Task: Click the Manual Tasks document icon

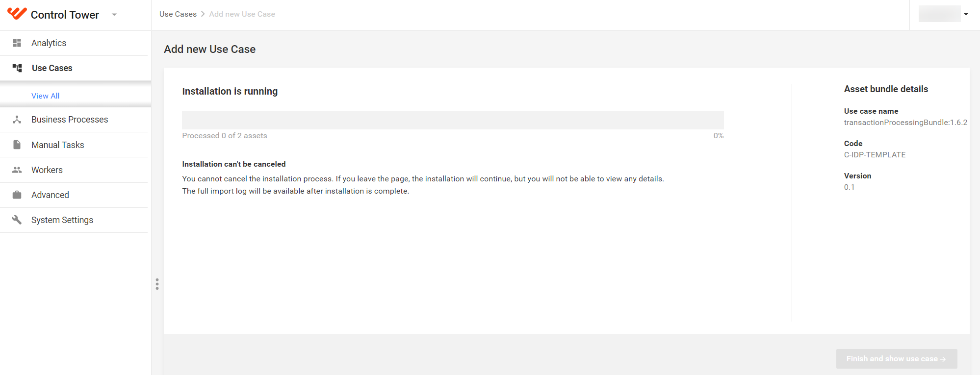Action: click(17, 145)
